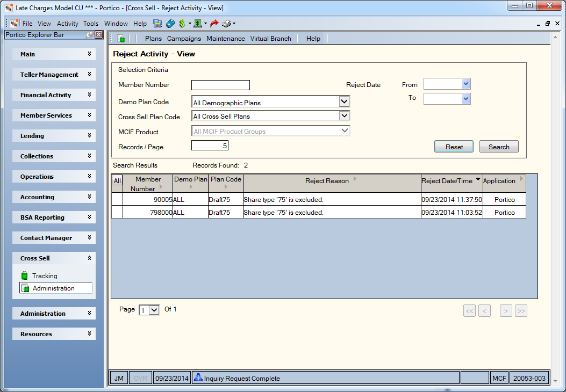The height and width of the screenshot is (392, 566).
Task: Click the printer toolbar icon
Action: click(226, 24)
